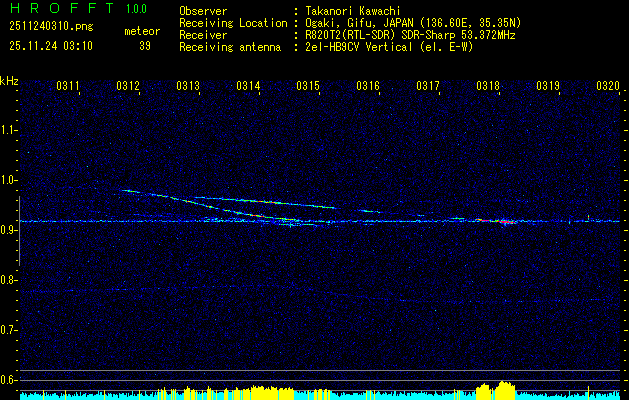Click the kHz axis unit label
The height and width of the screenshot is (400, 629).
[9, 81]
